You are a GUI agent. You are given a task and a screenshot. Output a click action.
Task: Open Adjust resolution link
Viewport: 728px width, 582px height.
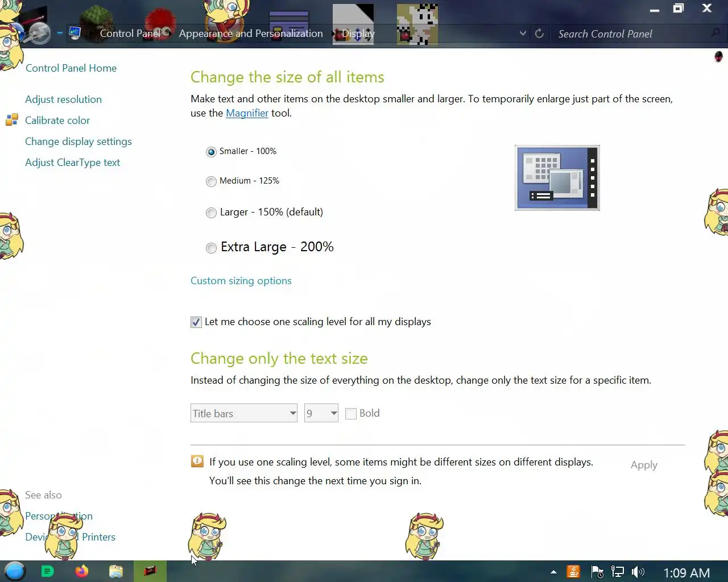point(63,99)
